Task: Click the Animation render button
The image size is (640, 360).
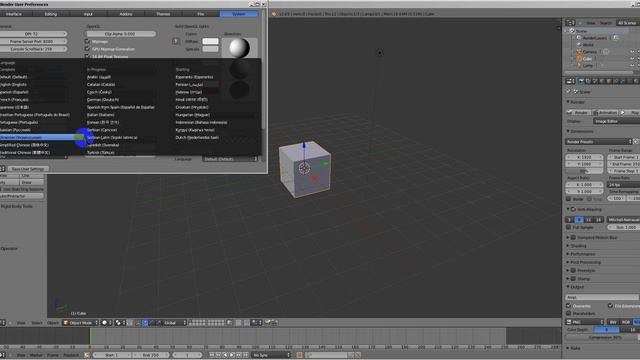Action: pos(605,112)
